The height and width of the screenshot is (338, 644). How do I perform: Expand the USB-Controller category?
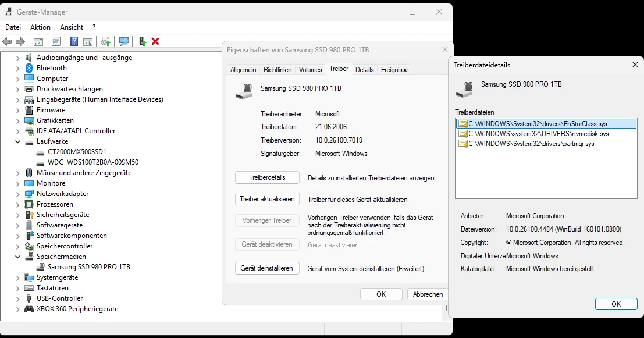(x=17, y=298)
